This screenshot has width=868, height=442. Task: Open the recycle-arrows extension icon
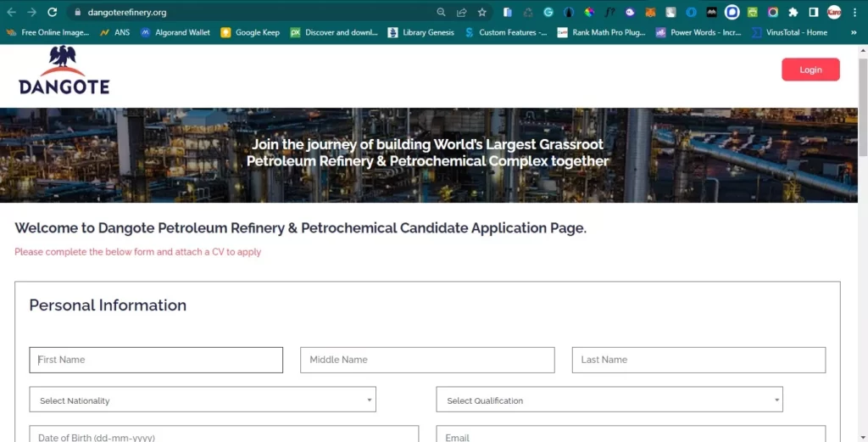coord(527,12)
